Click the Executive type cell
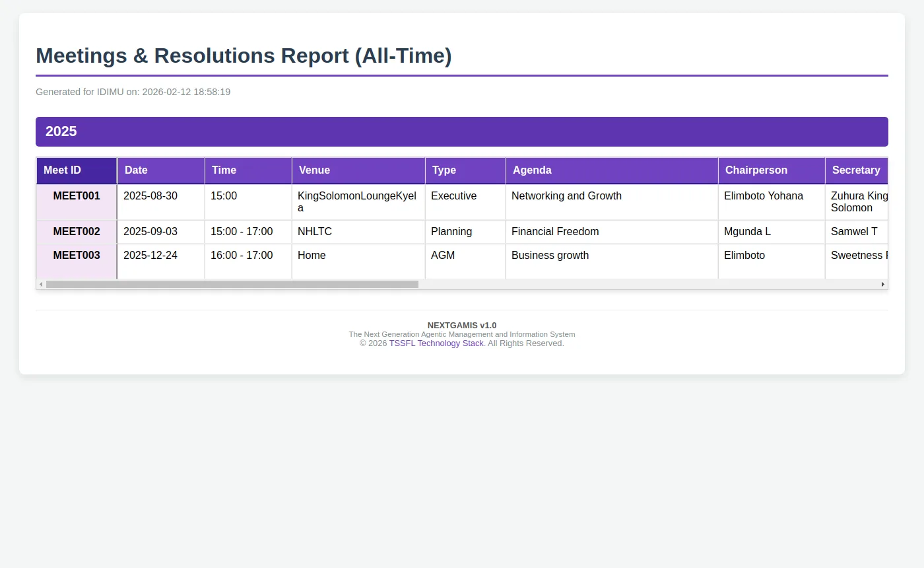The image size is (924, 568). click(465, 202)
